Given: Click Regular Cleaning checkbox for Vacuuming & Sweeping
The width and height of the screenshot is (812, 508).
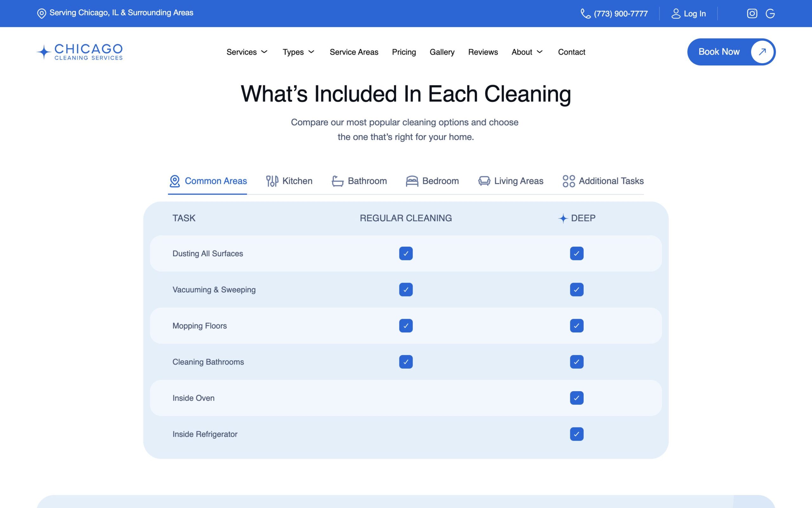Looking at the screenshot, I should (x=406, y=290).
